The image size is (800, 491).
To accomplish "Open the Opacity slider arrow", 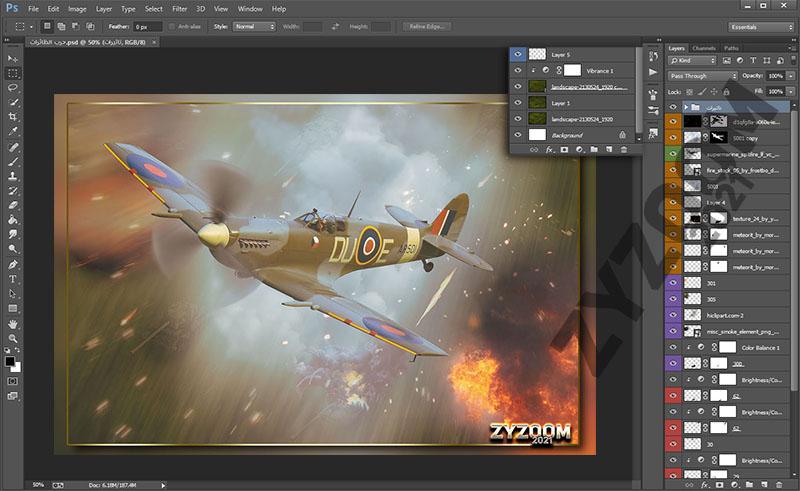I will [x=791, y=76].
